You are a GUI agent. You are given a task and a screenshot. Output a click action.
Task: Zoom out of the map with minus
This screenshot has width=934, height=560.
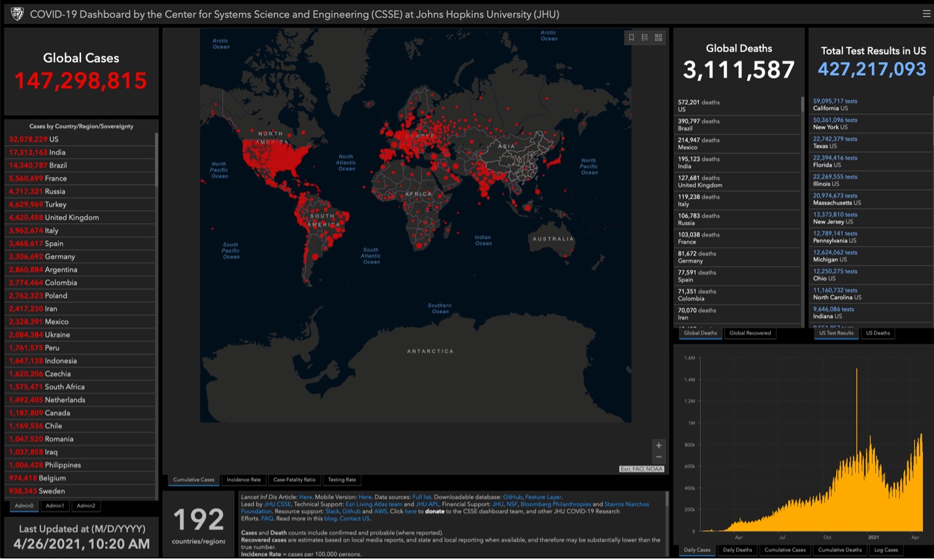(x=658, y=458)
